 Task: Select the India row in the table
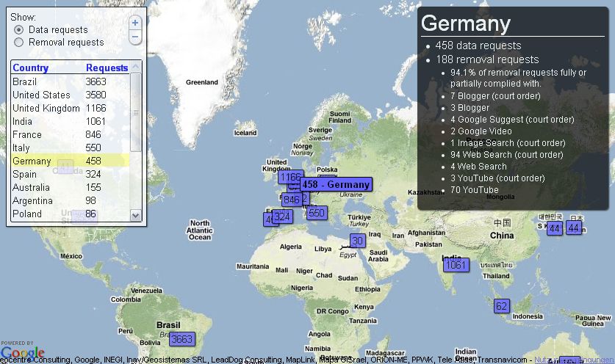tap(71, 122)
